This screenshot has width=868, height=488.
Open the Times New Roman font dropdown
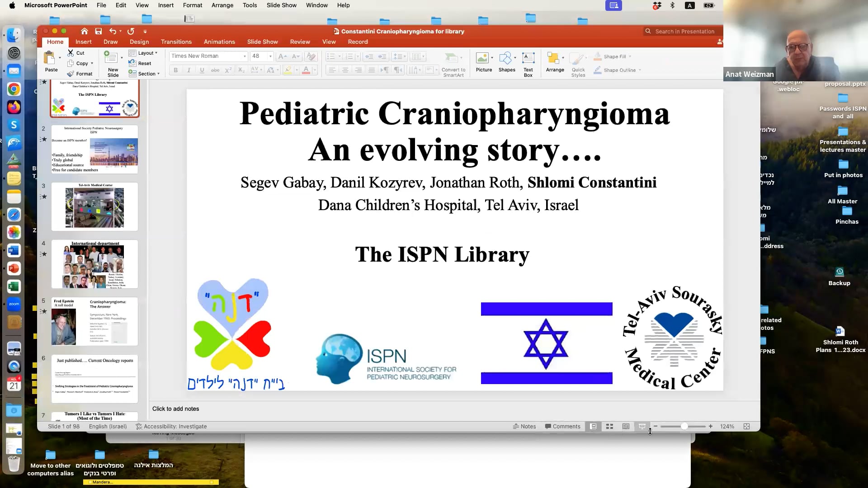(x=245, y=56)
